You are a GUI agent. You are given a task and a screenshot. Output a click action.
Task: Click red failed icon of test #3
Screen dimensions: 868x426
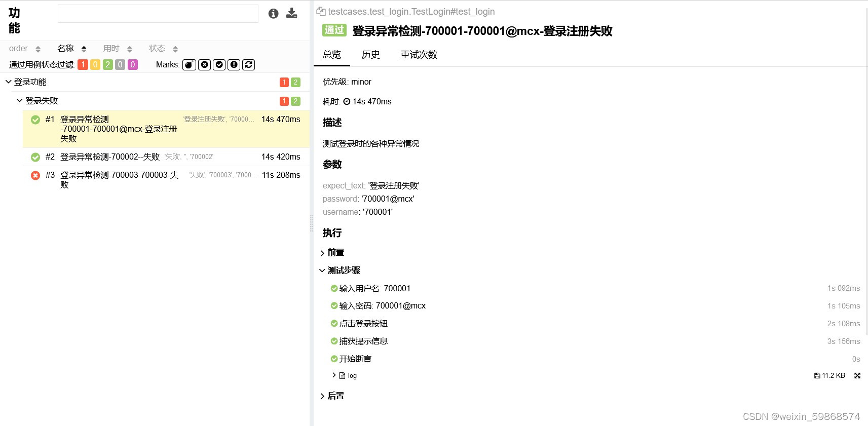pos(35,176)
